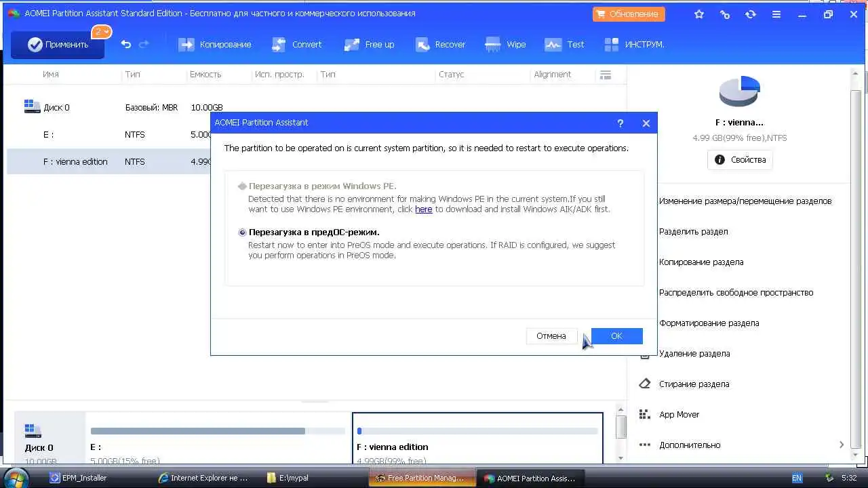868x488 pixels.
Task: Select Перезагрузка в предОС-режим radio button
Action: point(242,232)
